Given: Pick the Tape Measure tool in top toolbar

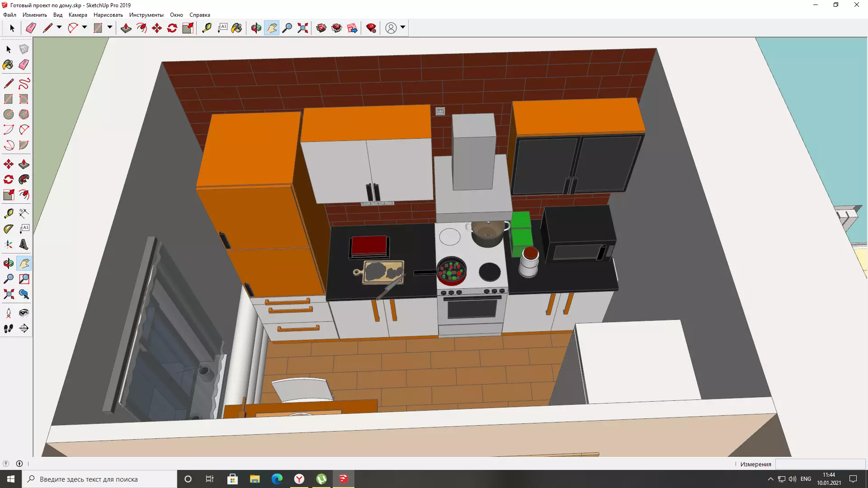Looking at the screenshot, I should (x=207, y=28).
